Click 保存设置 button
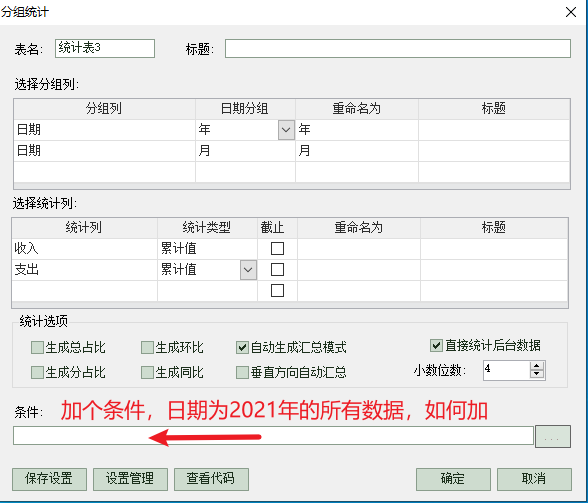588x503 pixels. click(49, 479)
